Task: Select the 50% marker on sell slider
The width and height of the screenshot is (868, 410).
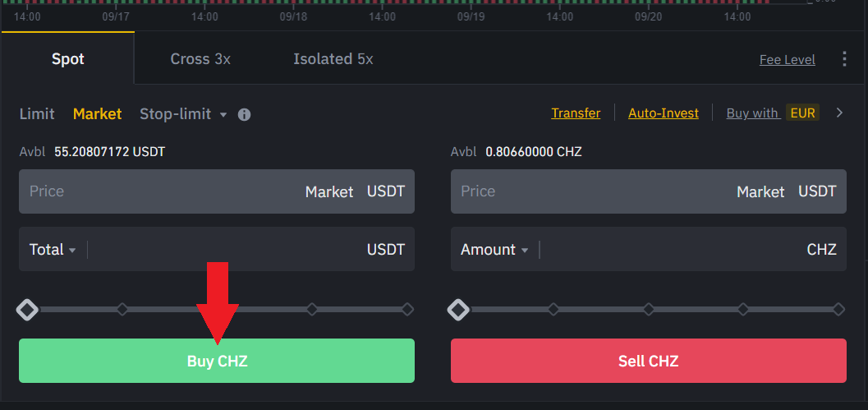Action: tap(649, 310)
